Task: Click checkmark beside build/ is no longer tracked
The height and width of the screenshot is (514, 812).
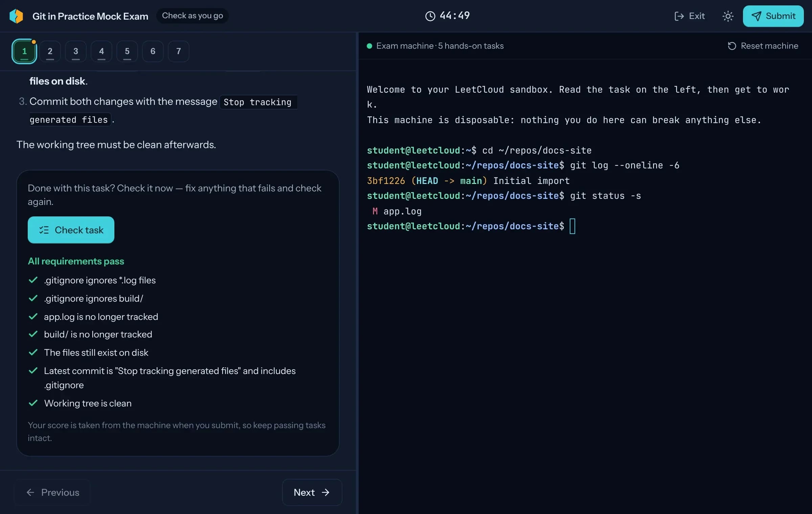Action: point(33,334)
